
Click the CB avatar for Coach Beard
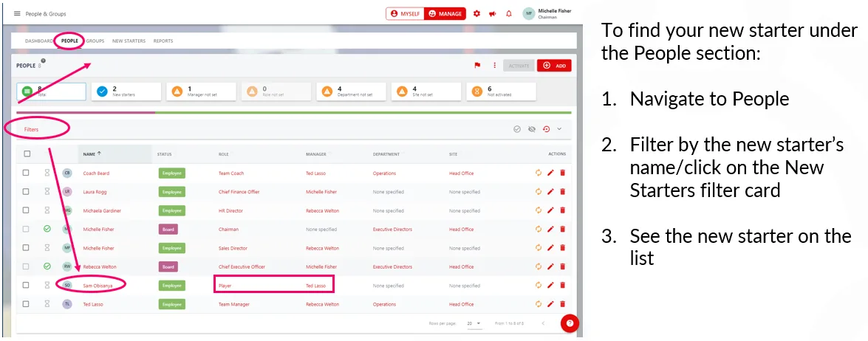[x=67, y=173]
